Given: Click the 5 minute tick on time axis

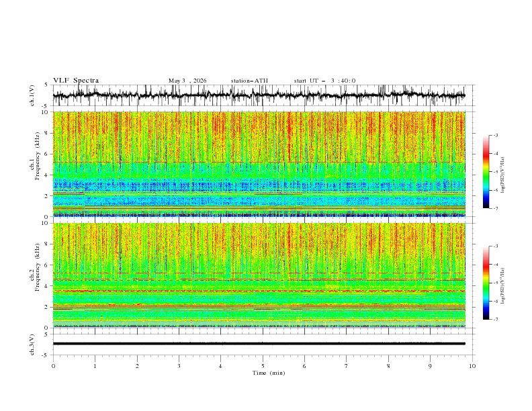Looking at the screenshot, I should pos(263,366).
